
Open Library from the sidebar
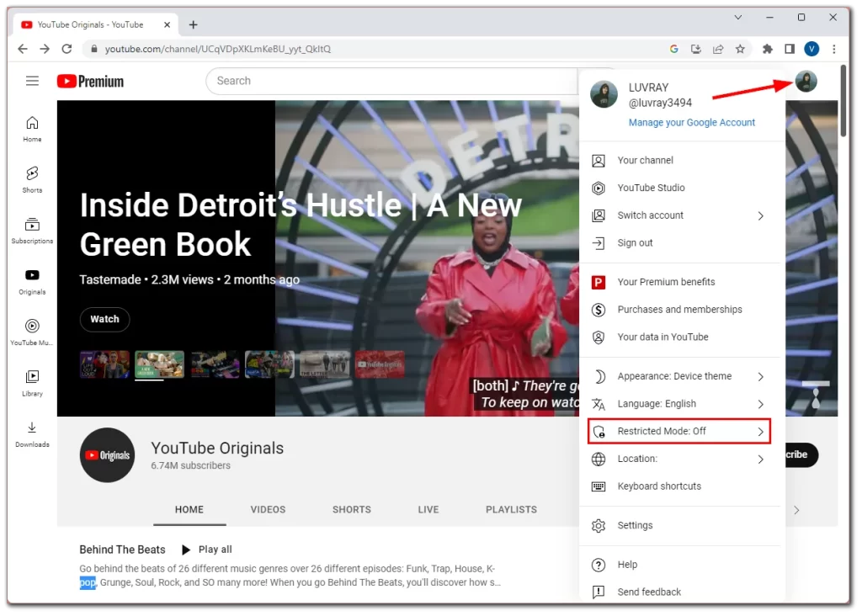(33, 384)
